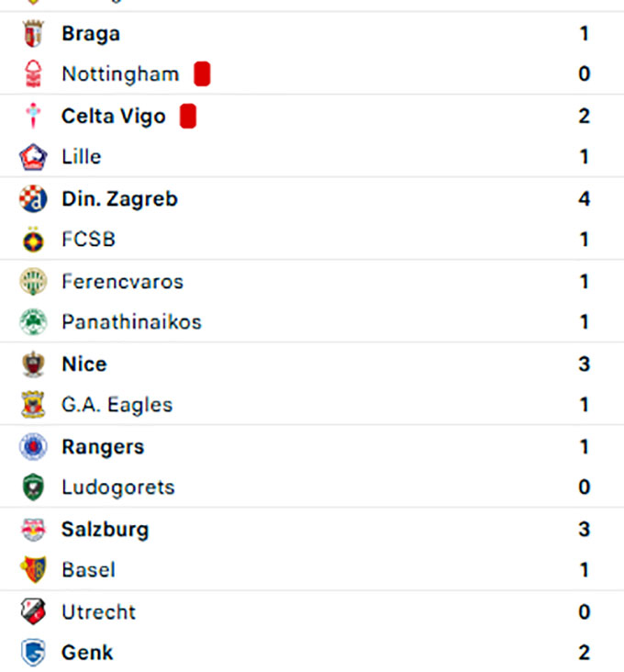Click Nottingham's red card indicator
This screenshot has width=624, height=672.
[x=202, y=74]
